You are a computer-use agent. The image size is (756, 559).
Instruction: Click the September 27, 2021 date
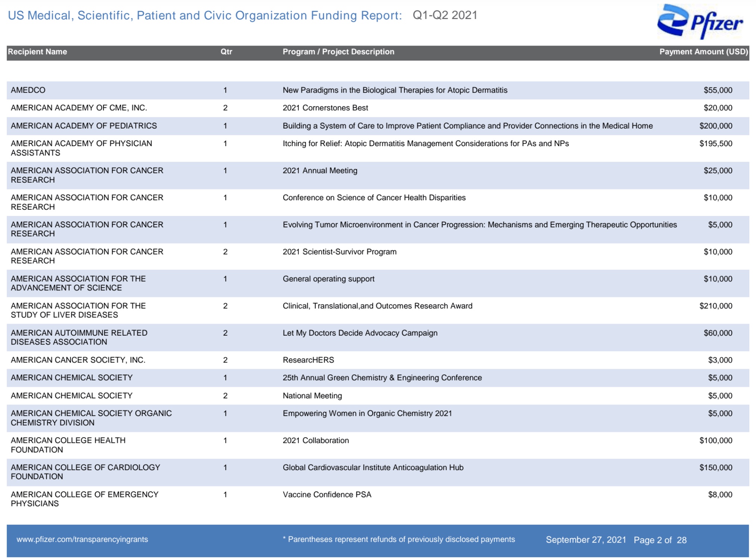coord(586,540)
